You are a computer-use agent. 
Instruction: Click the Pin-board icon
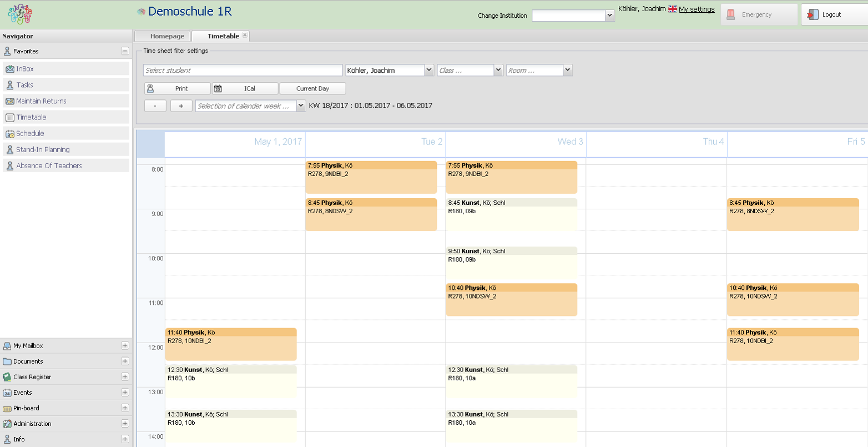point(7,408)
